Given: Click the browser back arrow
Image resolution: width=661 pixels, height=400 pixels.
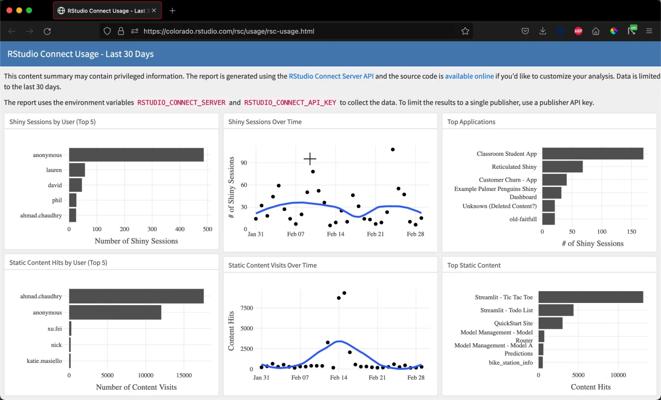Looking at the screenshot, I should (x=13, y=31).
